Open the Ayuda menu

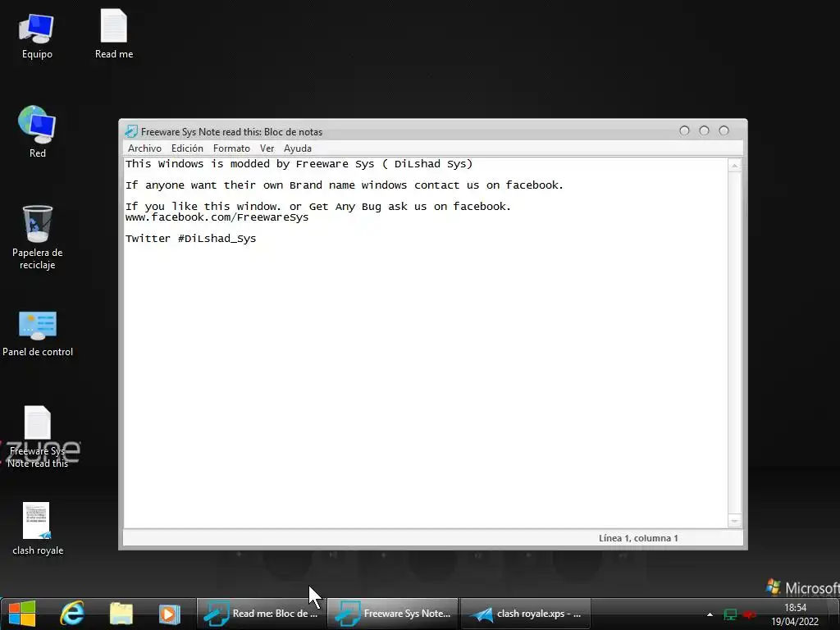[297, 148]
